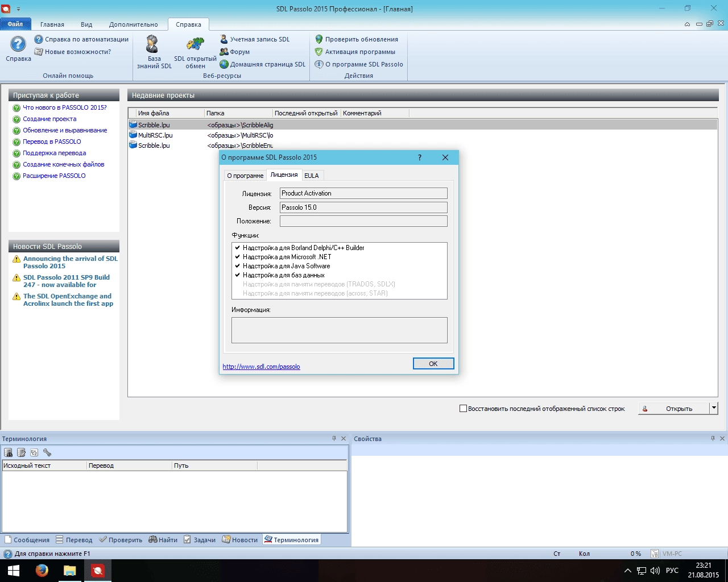Open Создание проекта link

point(49,119)
